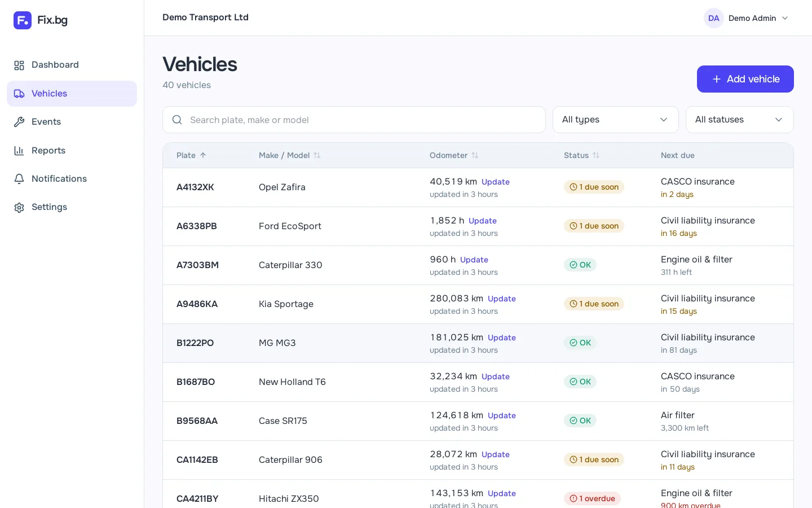Viewport: 812px width, 508px height.
Task: Click the Notifications bell icon
Action: [x=19, y=179]
